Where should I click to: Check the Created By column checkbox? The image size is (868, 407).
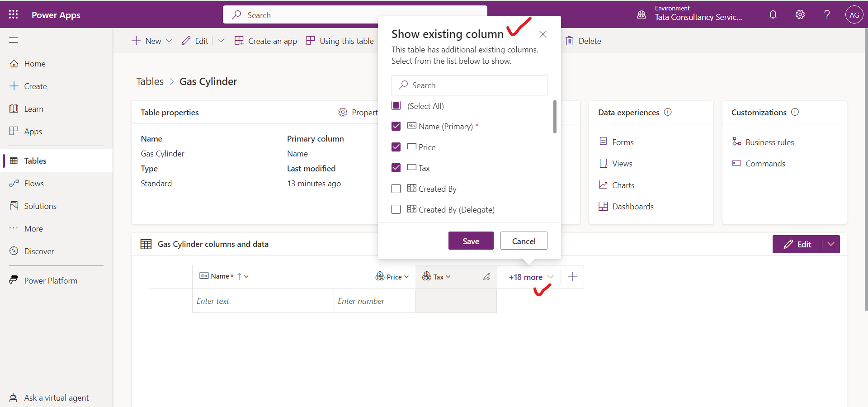(x=396, y=189)
